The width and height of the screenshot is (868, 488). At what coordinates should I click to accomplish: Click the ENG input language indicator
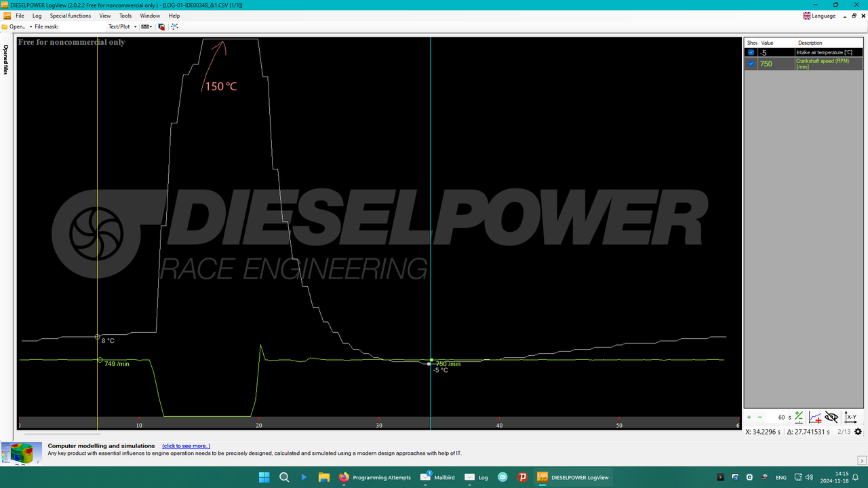tap(781, 477)
